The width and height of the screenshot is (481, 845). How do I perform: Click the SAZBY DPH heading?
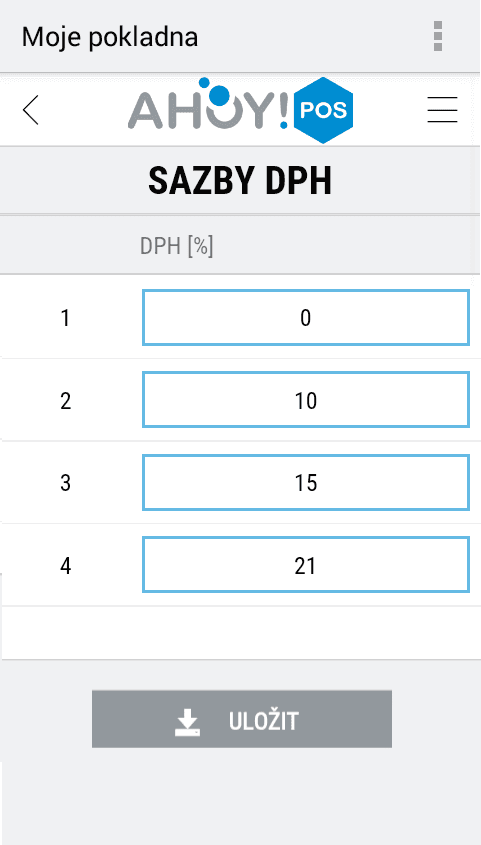click(x=240, y=181)
